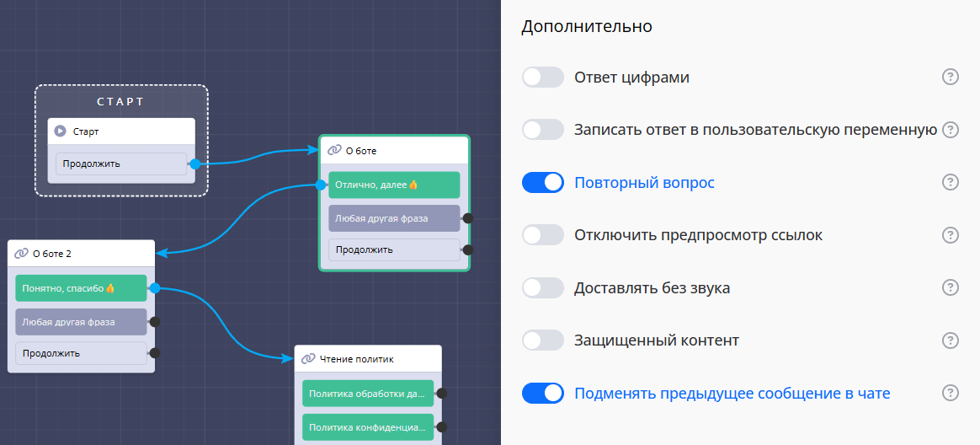Enable the Ответ цифрами toggle
The width and height of the screenshot is (980, 445).
[542, 78]
